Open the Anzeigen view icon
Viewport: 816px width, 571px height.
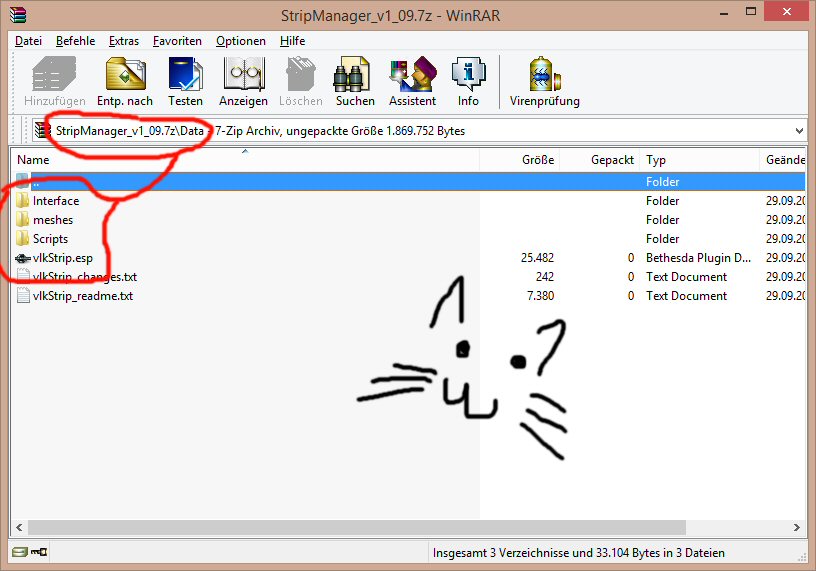[244, 74]
